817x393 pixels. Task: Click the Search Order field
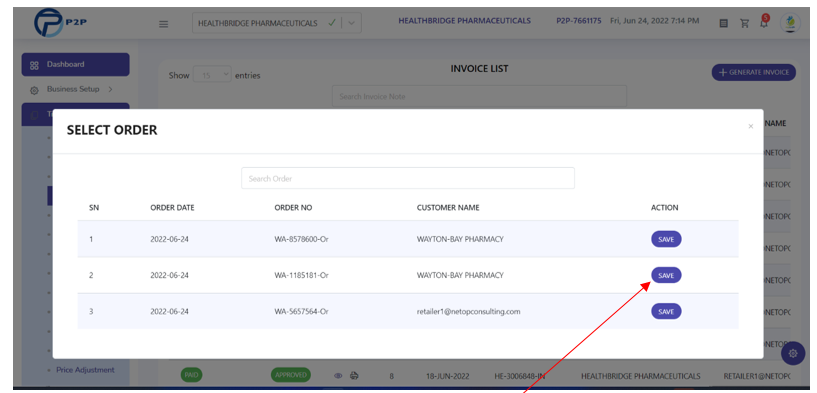tap(408, 178)
